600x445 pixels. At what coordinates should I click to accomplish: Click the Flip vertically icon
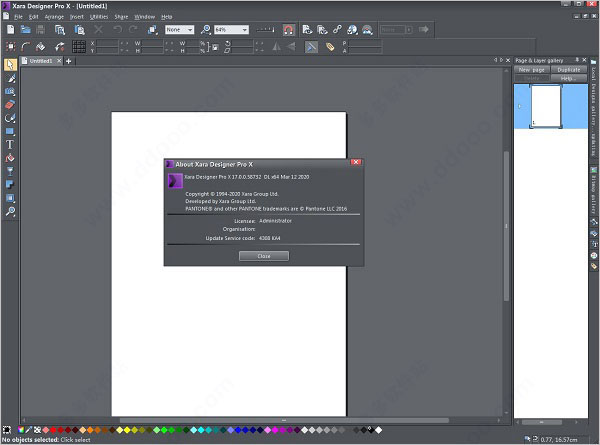[291, 47]
